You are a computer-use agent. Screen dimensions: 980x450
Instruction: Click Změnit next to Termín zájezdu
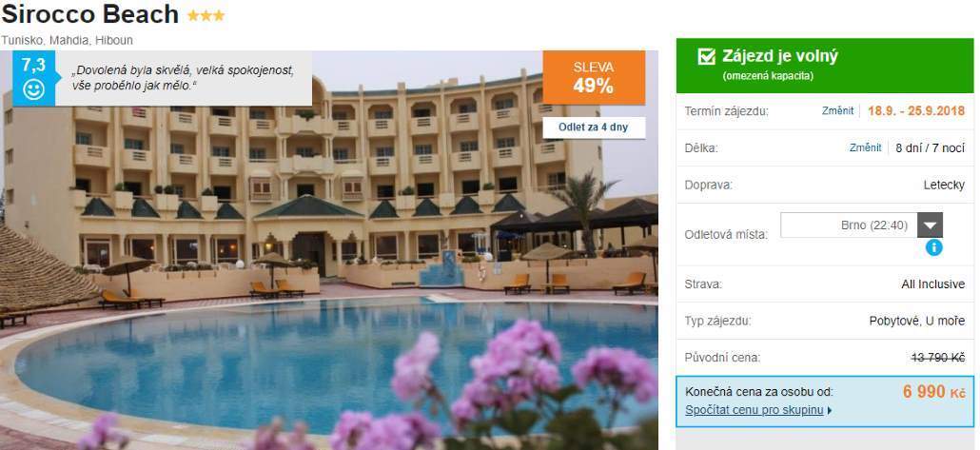click(837, 111)
